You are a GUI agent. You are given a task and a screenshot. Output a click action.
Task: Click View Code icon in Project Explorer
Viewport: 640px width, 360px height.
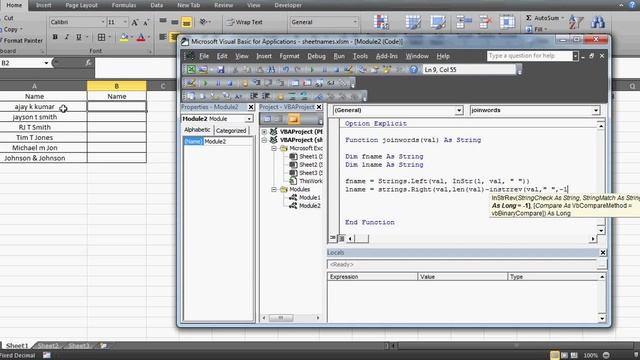click(x=267, y=119)
